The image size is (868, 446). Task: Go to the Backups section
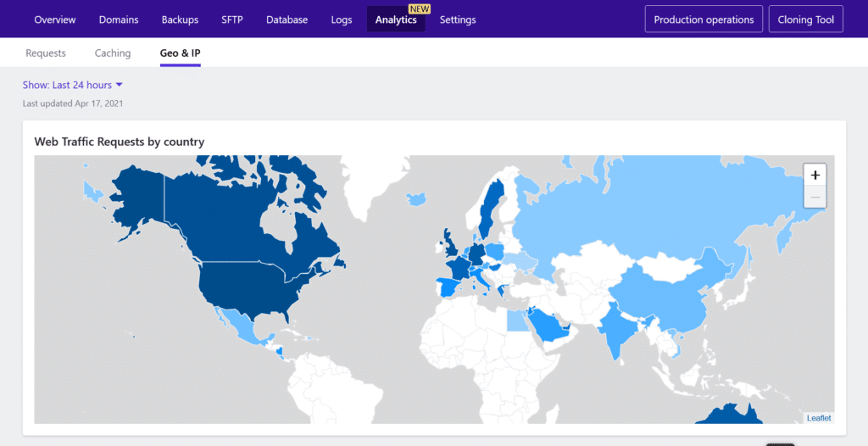(x=180, y=20)
